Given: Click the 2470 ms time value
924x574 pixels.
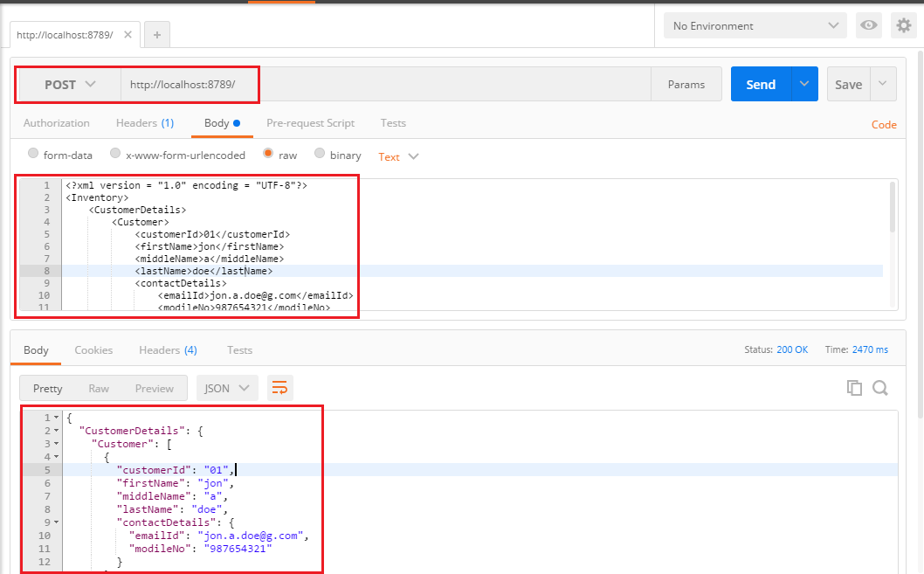Looking at the screenshot, I should click(x=870, y=349).
